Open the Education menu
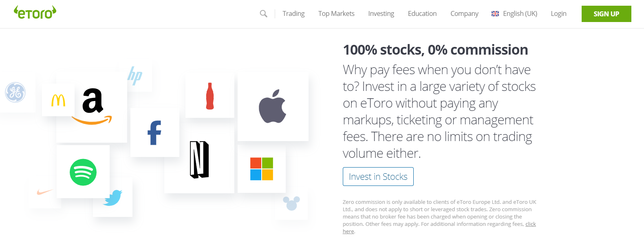The height and width of the screenshot is (243, 644). click(x=422, y=14)
